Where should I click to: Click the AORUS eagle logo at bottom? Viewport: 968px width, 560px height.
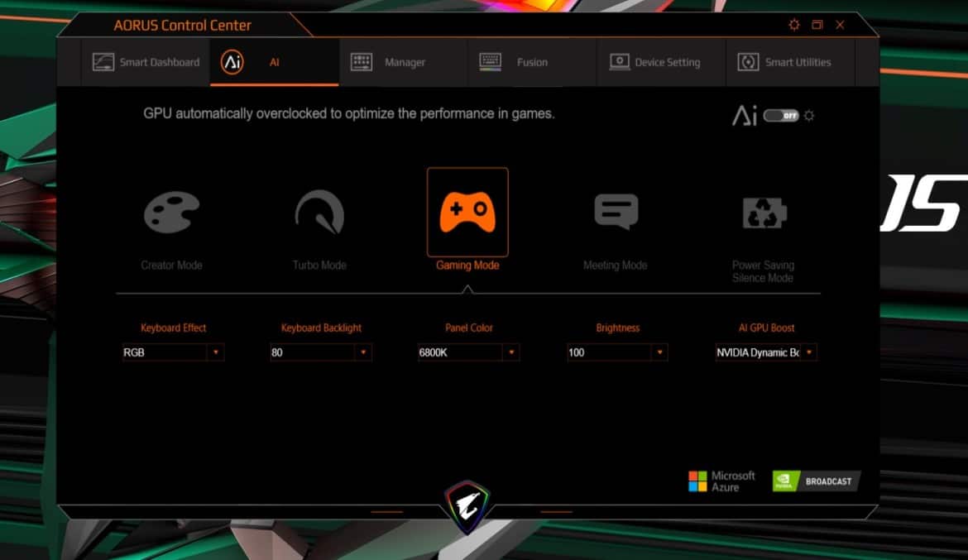468,505
